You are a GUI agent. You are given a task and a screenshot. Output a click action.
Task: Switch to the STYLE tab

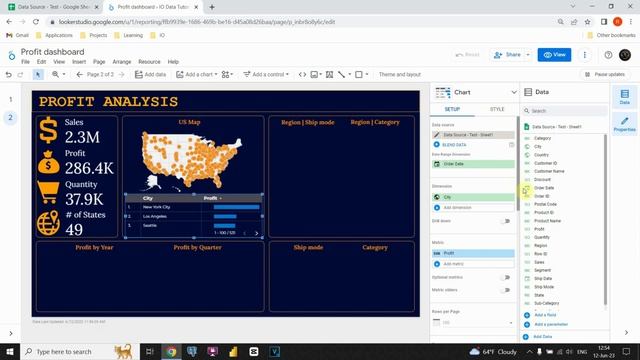[497, 109]
